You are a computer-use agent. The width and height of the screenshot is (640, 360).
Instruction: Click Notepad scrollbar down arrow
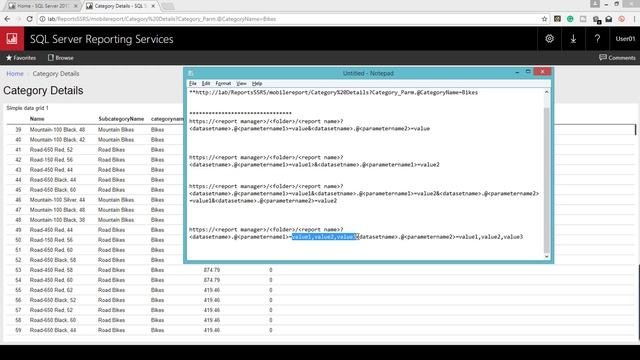click(547, 256)
